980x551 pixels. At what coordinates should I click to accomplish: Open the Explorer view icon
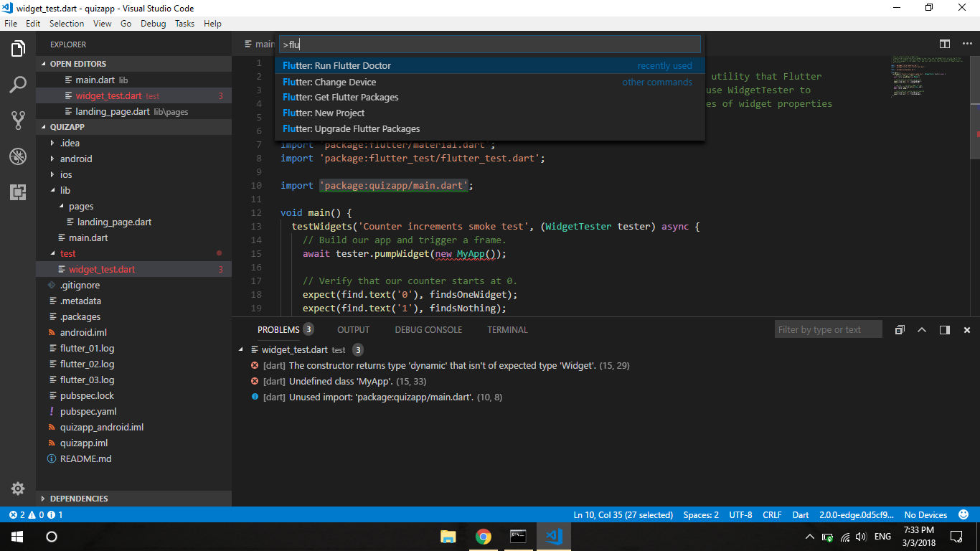coord(18,49)
